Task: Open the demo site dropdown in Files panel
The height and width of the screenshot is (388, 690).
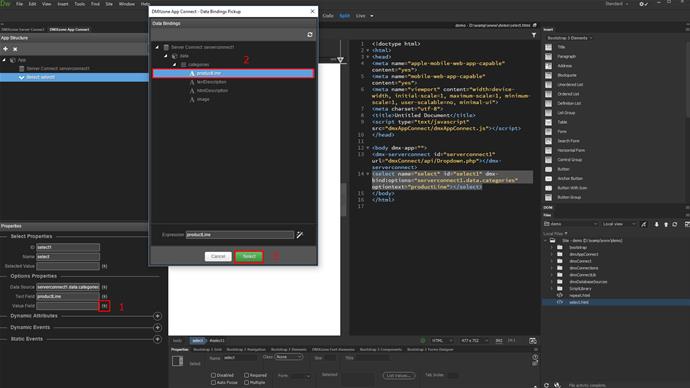Action: (571, 224)
